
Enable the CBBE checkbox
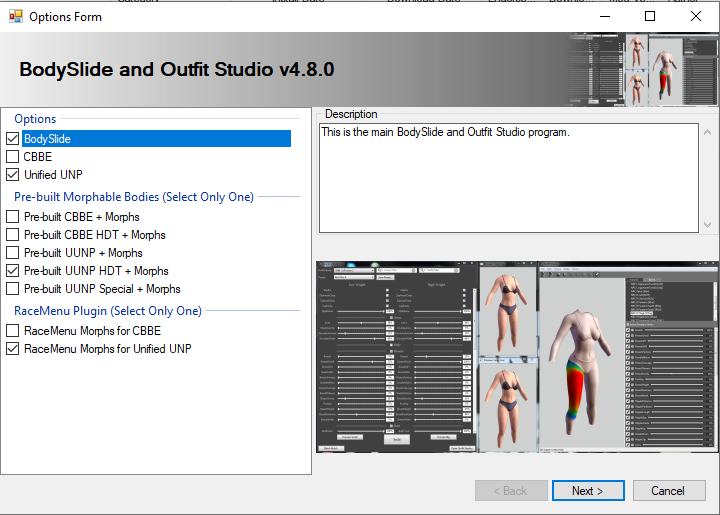13,157
